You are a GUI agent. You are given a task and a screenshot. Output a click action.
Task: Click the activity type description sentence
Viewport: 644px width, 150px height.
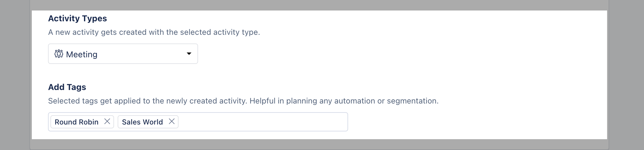(x=154, y=32)
